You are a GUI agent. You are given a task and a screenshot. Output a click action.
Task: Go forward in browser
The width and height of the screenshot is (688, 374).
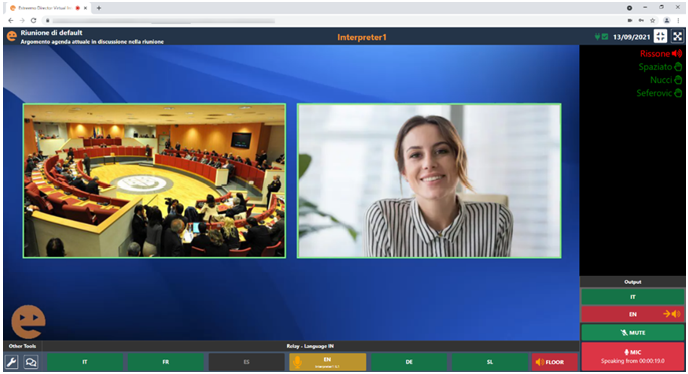click(x=22, y=20)
